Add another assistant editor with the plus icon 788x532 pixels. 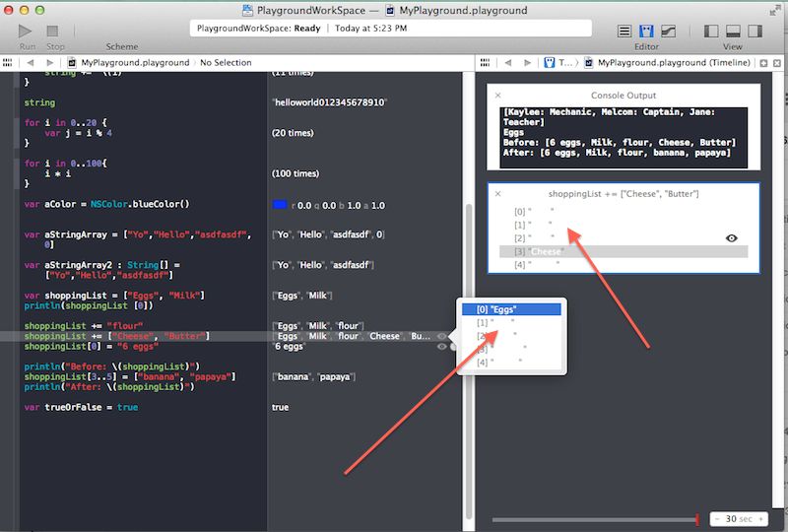coord(764,63)
